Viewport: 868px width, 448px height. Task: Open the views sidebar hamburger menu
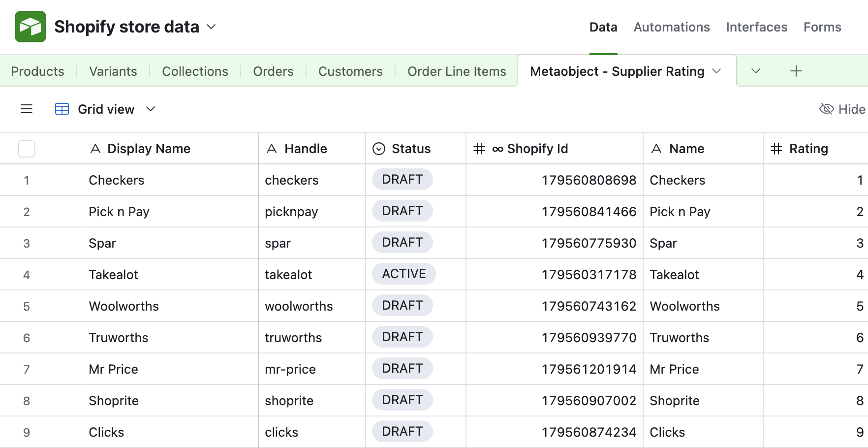[x=26, y=109]
